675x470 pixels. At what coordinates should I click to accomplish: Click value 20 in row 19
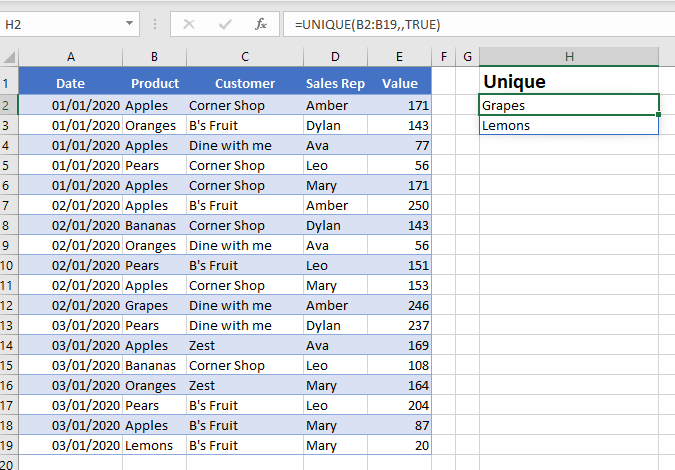[399, 445]
